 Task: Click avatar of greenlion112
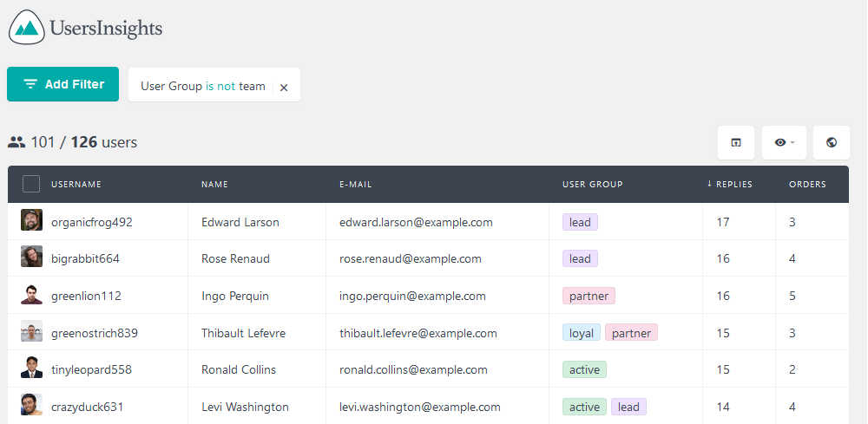click(31, 294)
